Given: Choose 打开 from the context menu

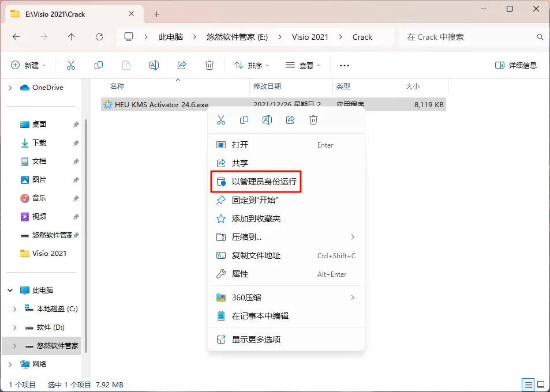Looking at the screenshot, I should pyautogui.click(x=286, y=145).
